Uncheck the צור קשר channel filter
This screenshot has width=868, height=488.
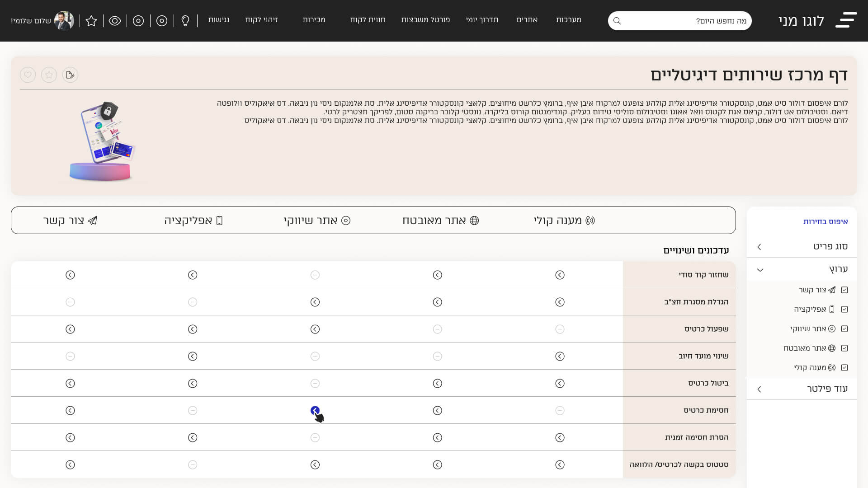tap(844, 290)
